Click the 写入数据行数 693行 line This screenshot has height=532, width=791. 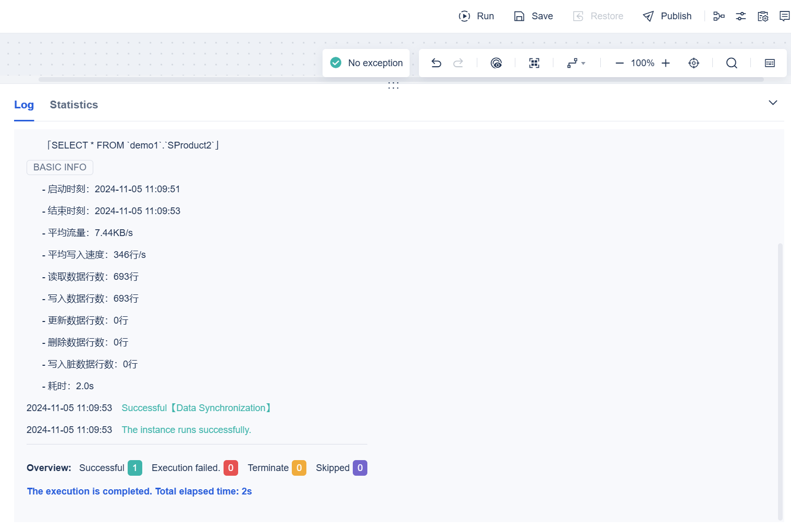pyautogui.click(x=90, y=299)
